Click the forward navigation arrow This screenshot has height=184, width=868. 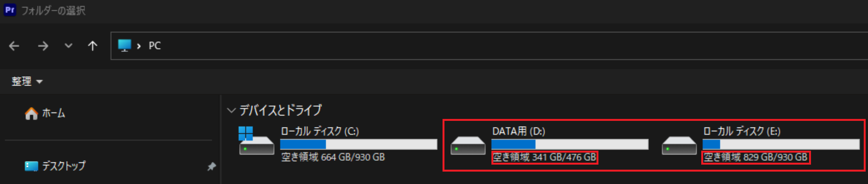pyautogui.click(x=43, y=46)
